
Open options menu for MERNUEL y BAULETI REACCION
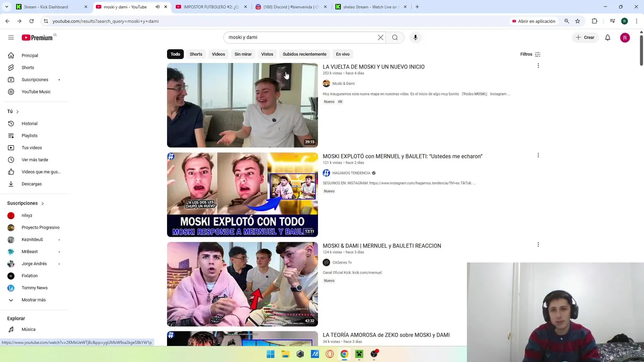[x=538, y=245]
